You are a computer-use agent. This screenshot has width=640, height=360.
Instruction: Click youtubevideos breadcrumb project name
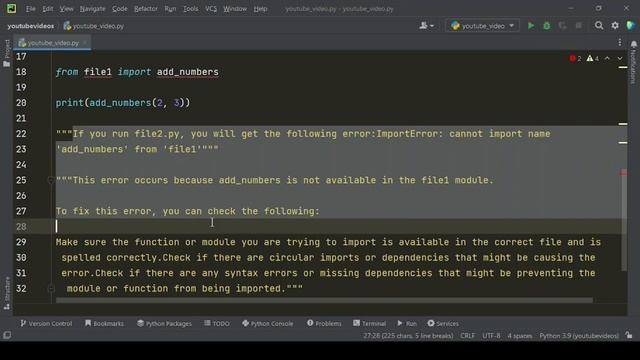pos(31,26)
